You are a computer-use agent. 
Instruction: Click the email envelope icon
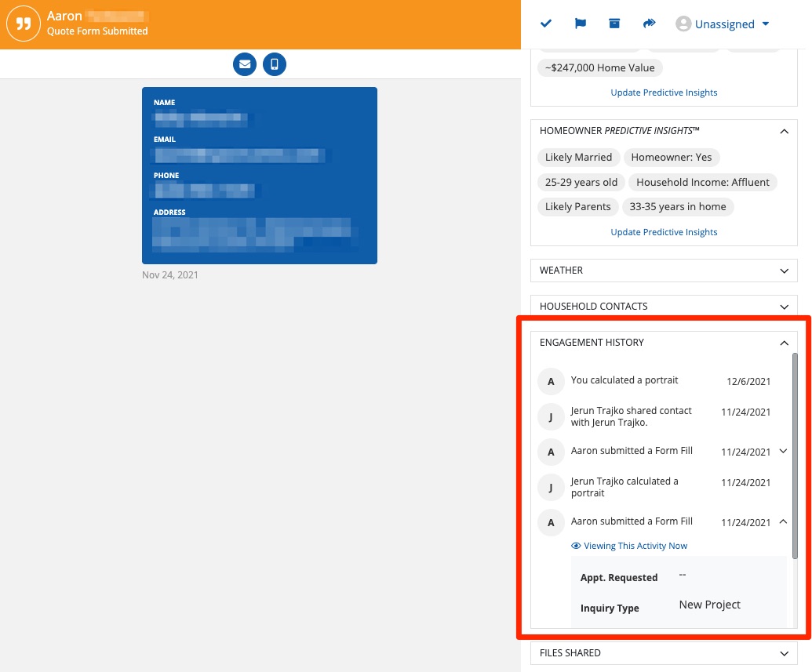(x=245, y=64)
